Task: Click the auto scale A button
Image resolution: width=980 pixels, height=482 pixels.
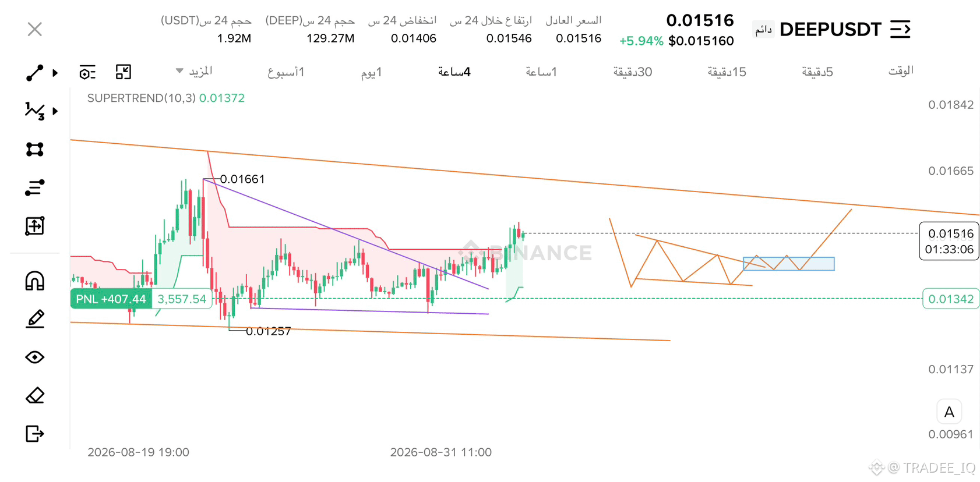Action: pos(949,412)
